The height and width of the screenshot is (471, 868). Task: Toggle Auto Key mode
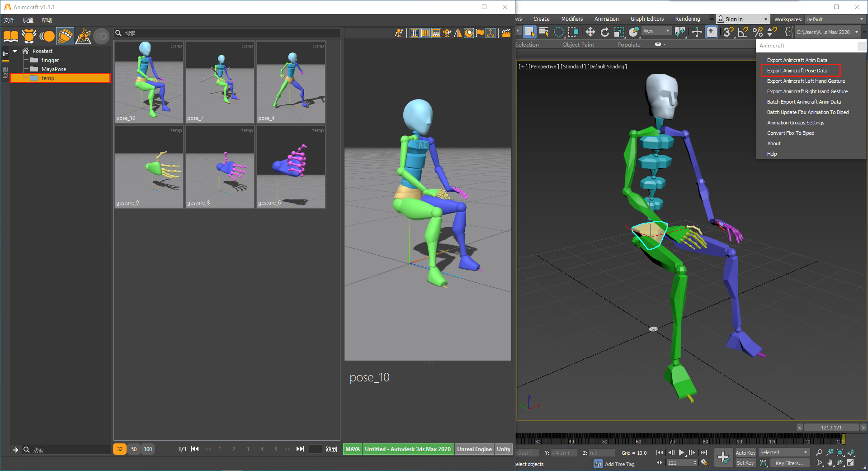point(745,452)
